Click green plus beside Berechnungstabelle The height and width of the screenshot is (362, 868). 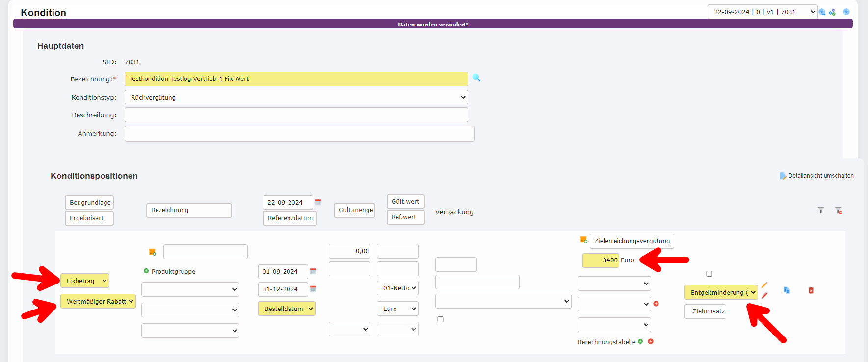(640, 341)
